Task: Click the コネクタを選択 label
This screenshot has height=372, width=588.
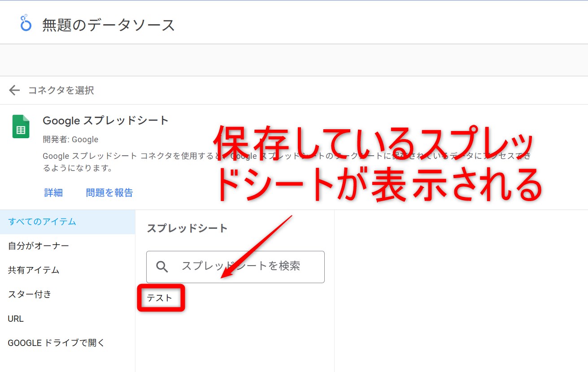Action: coord(61,90)
